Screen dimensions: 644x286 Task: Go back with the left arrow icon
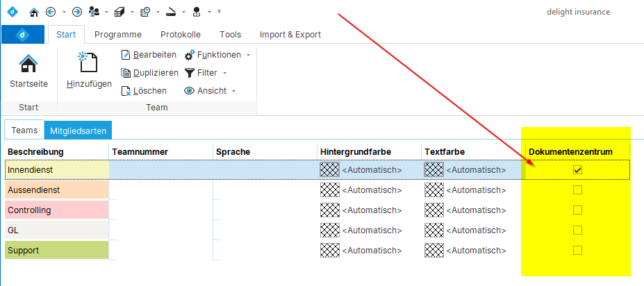point(51,12)
